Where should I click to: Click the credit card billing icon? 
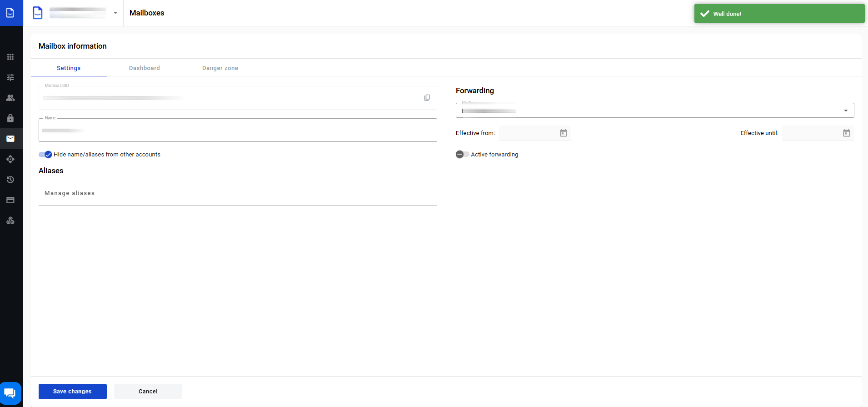click(10, 200)
